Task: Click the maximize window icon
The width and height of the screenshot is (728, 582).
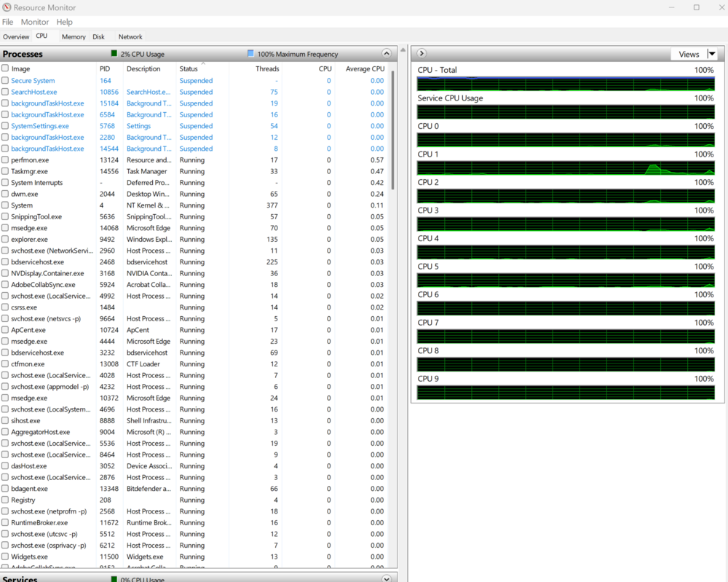Action: click(x=696, y=7)
